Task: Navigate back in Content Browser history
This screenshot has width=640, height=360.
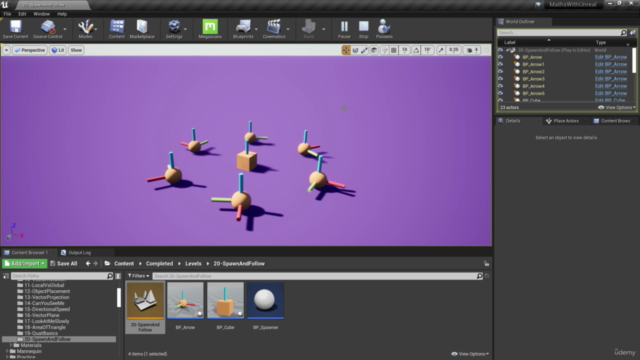Action: click(x=88, y=264)
